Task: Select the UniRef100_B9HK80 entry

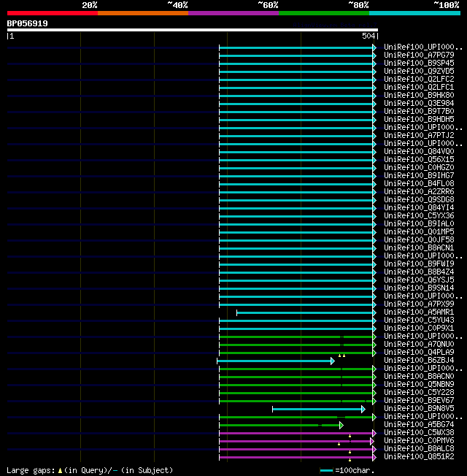Action: coord(419,96)
